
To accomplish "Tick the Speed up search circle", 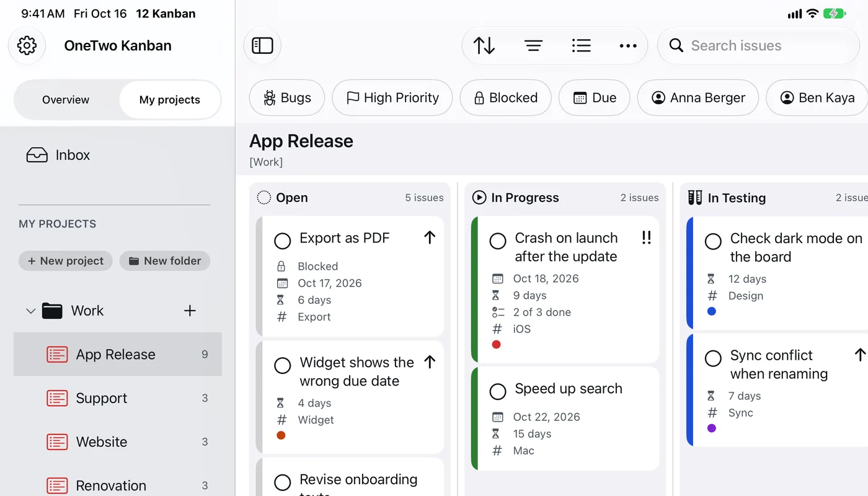I will 498,391.
